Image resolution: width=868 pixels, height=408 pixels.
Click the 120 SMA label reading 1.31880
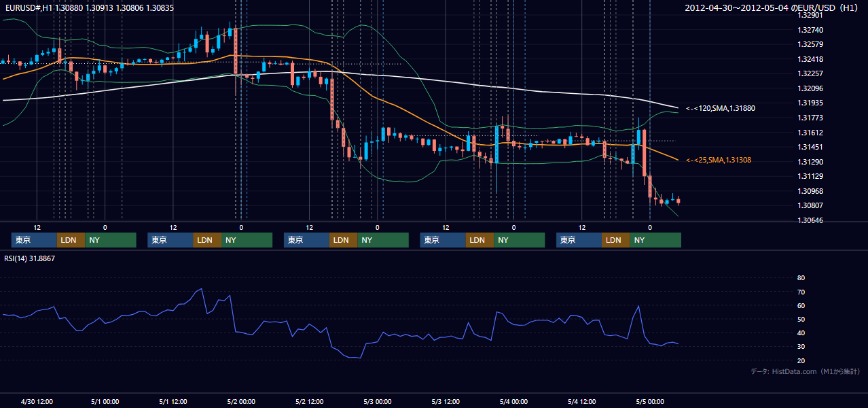[x=721, y=108]
